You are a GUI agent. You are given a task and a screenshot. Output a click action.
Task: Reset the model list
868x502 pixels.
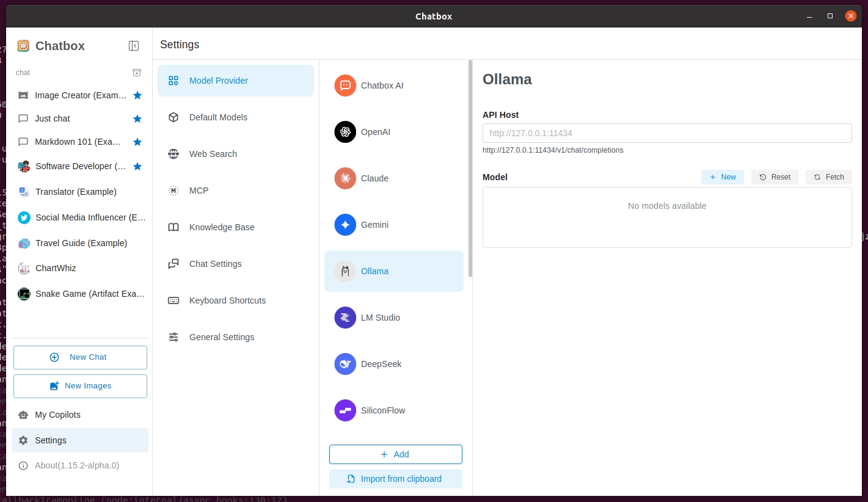point(775,177)
